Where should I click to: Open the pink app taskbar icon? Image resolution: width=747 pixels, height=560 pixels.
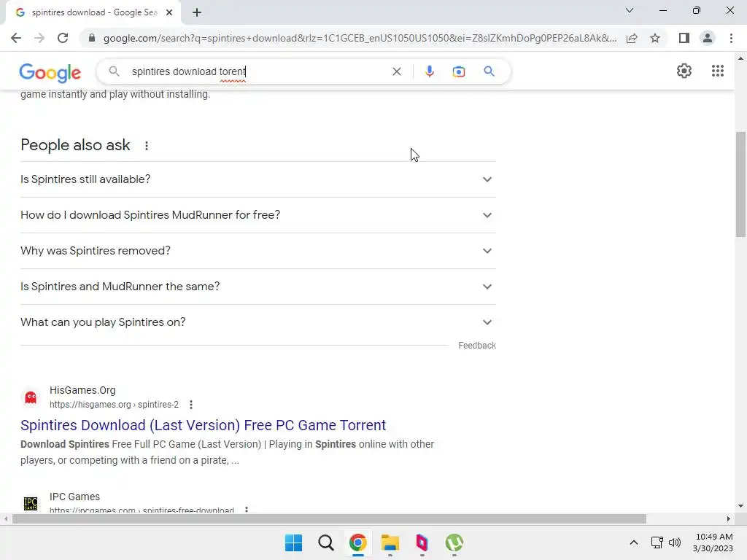422,542
